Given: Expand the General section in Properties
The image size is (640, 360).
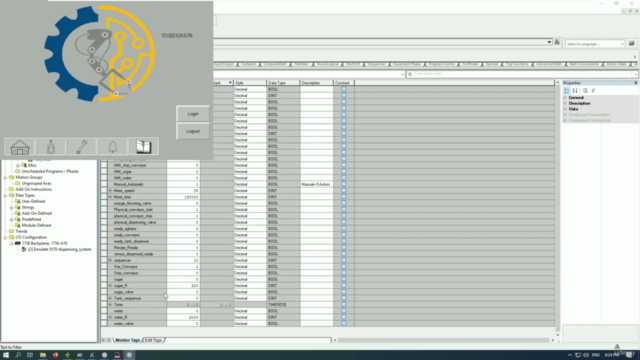Looking at the screenshot, I should (565, 98).
